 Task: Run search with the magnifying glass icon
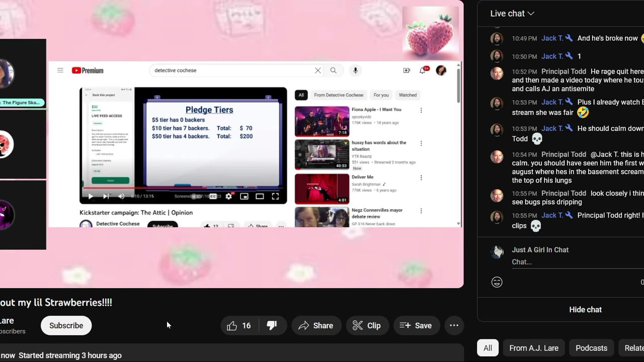tap(333, 70)
